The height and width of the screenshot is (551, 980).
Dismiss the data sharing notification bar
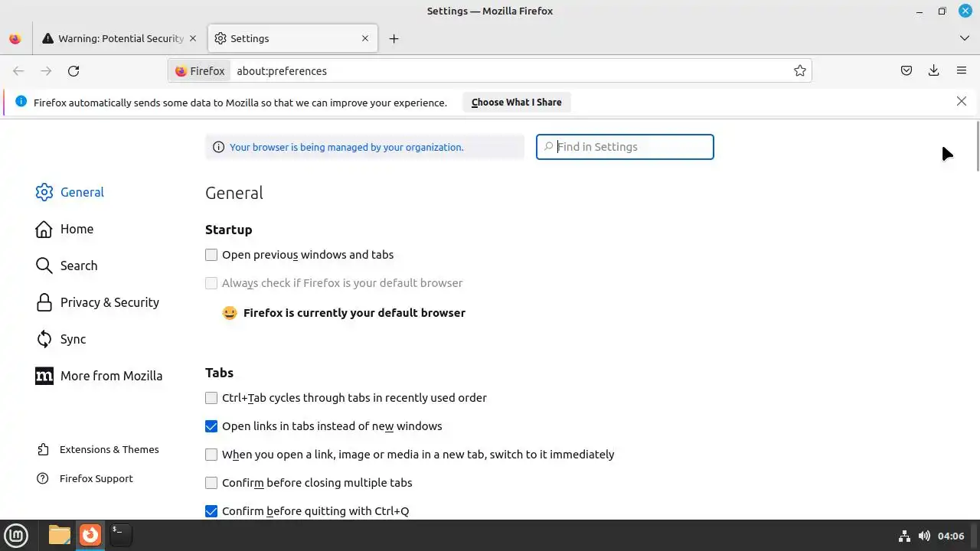coord(962,102)
